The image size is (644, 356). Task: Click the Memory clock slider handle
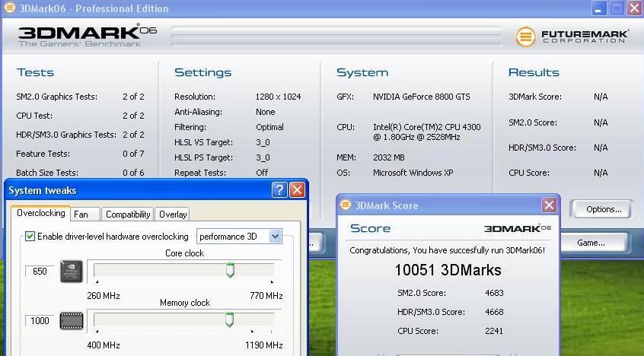pos(230,319)
